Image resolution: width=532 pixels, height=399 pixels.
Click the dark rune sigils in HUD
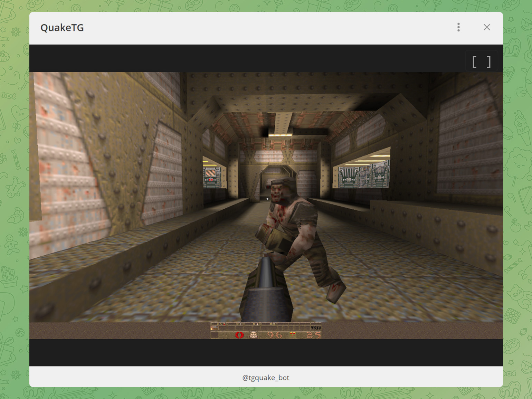click(316, 328)
